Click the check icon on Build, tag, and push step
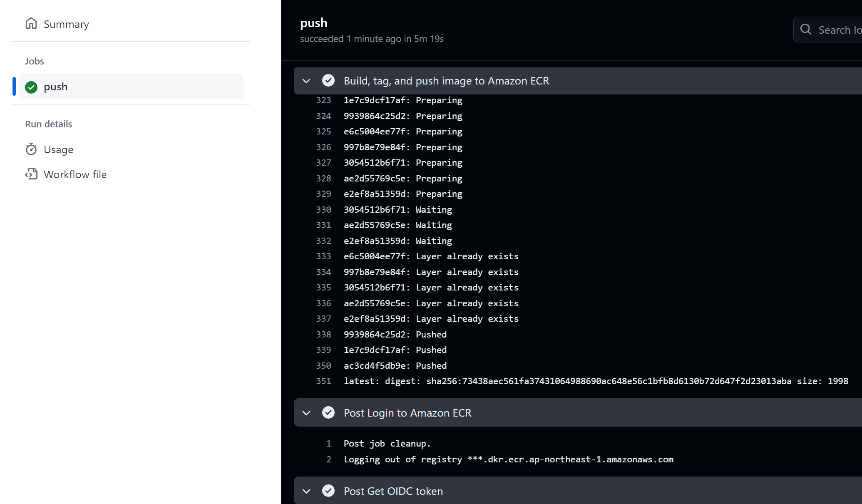This screenshot has height=504, width=862. point(328,80)
